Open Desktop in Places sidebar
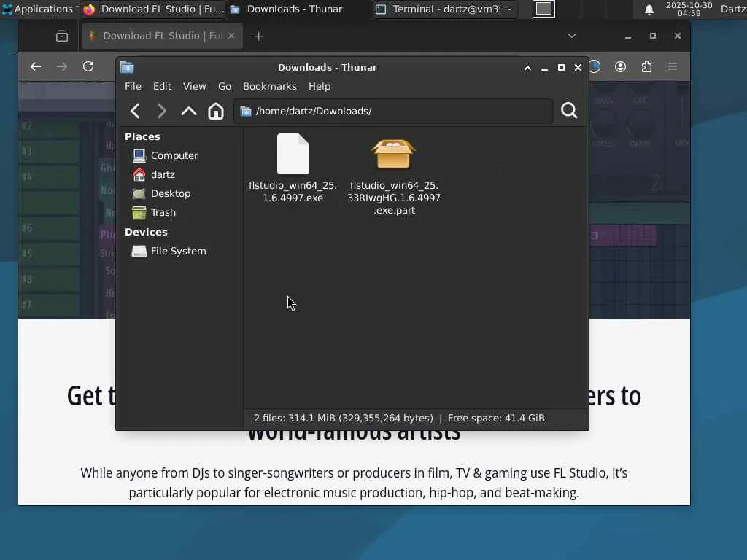 point(161,194)
